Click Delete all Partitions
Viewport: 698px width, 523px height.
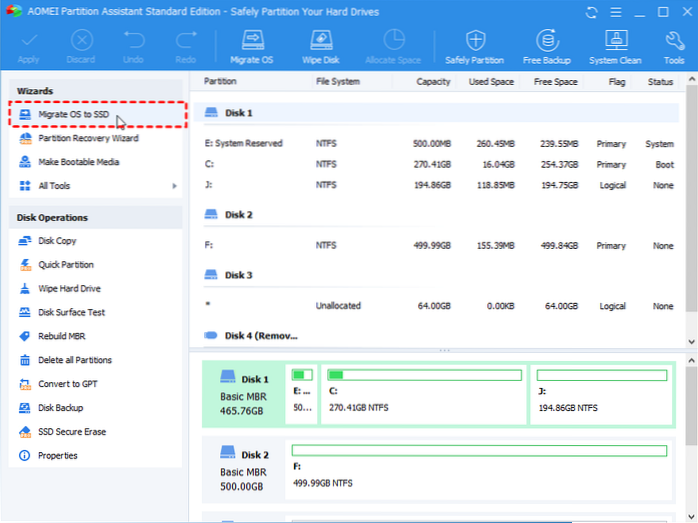75,360
